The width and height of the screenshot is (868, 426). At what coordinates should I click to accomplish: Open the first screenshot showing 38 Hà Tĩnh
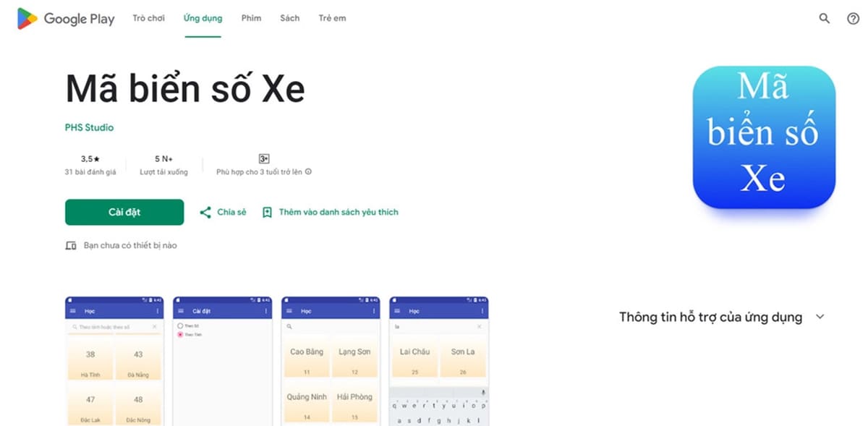114,361
